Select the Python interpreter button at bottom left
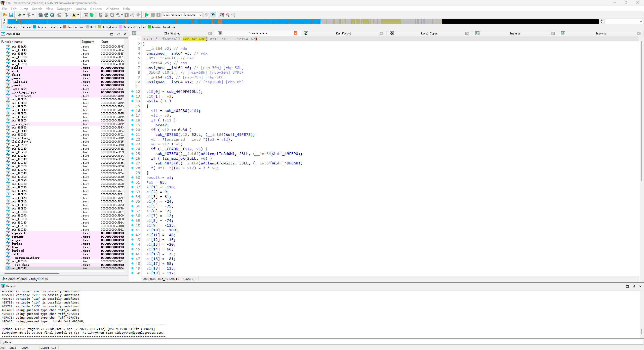The height and width of the screenshot is (350, 644). [6, 342]
